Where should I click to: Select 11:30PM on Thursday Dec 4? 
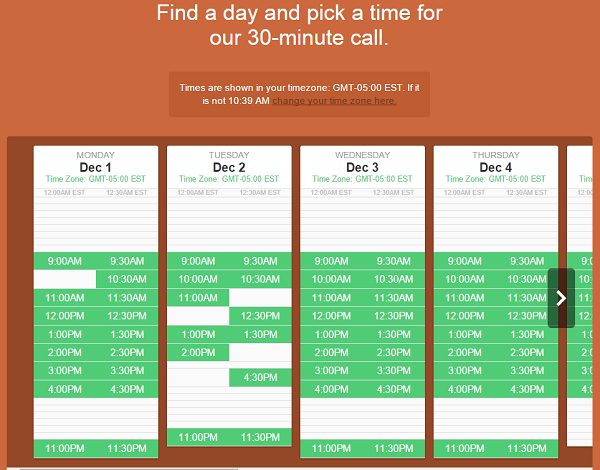pos(527,449)
